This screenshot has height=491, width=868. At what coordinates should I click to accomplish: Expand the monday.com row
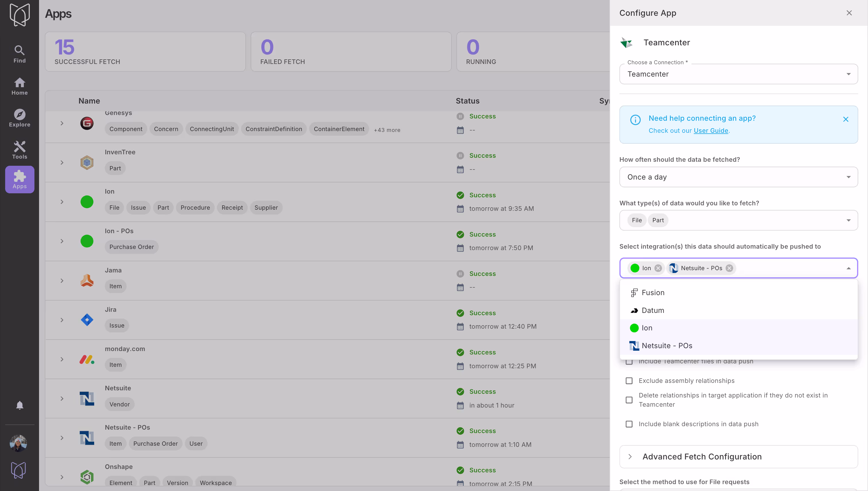click(x=62, y=359)
